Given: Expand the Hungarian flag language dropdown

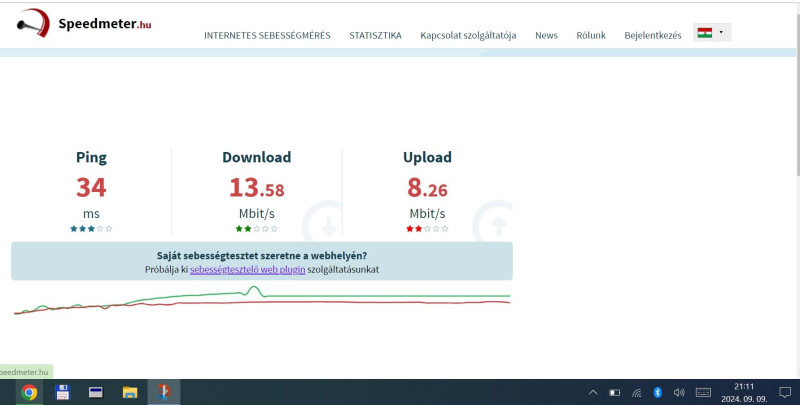Looking at the screenshot, I should 712,33.
